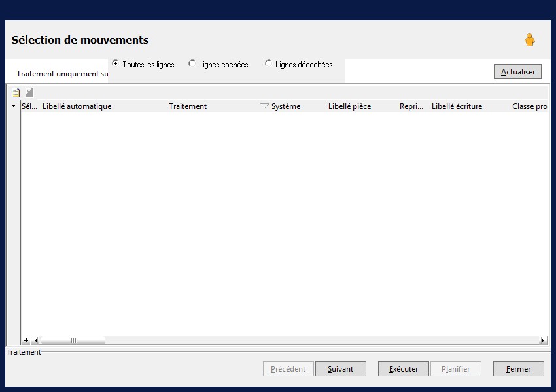Click the Exécuter button
The height and width of the screenshot is (392, 556).
(404, 368)
